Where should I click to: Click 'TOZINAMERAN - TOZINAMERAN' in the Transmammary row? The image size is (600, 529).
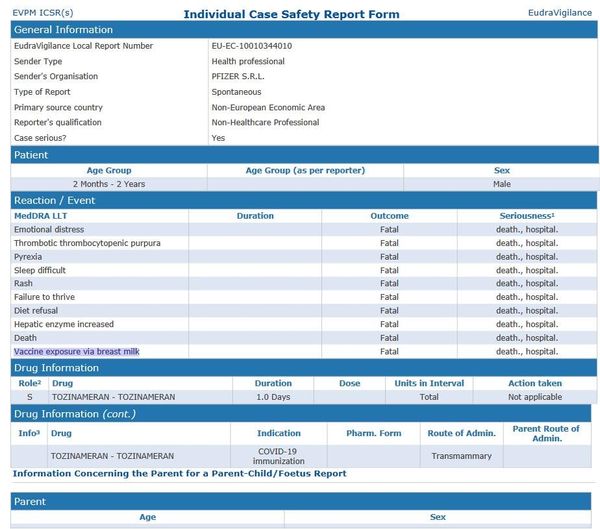tap(112, 456)
